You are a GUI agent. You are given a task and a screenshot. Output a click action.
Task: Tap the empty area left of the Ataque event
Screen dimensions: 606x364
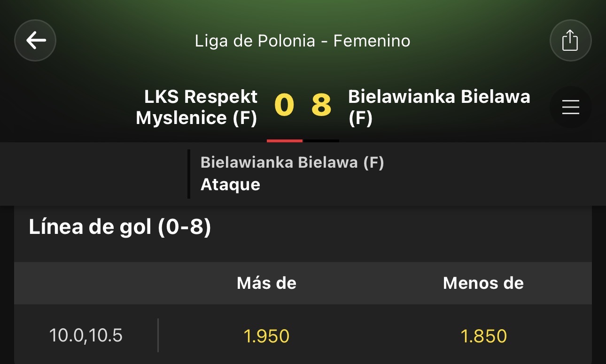click(x=93, y=174)
